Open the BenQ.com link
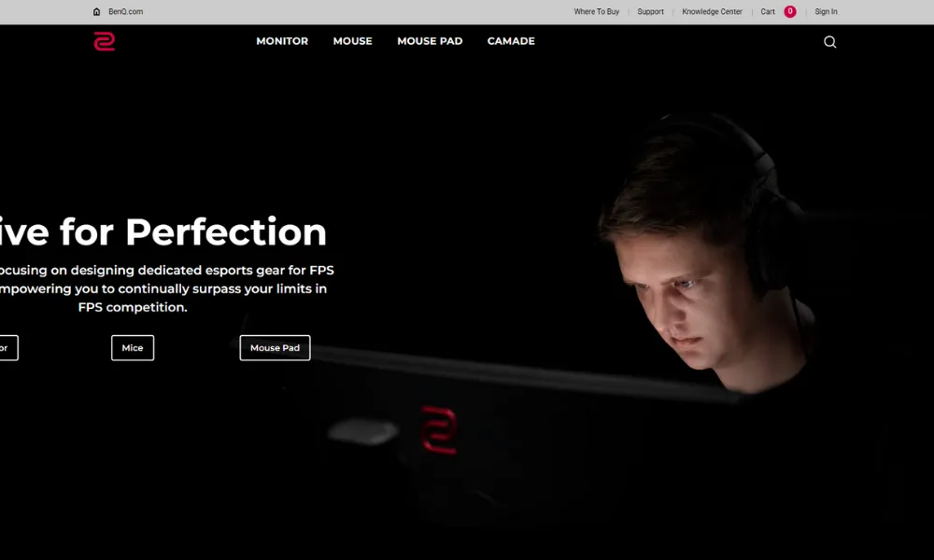Screen dimensions: 934x560 click(x=126, y=11)
